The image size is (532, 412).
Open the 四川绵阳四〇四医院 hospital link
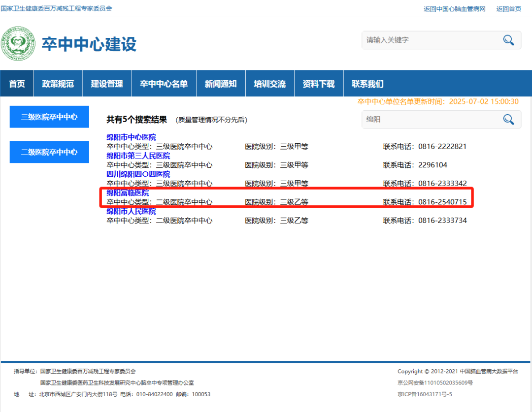(x=138, y=174)
